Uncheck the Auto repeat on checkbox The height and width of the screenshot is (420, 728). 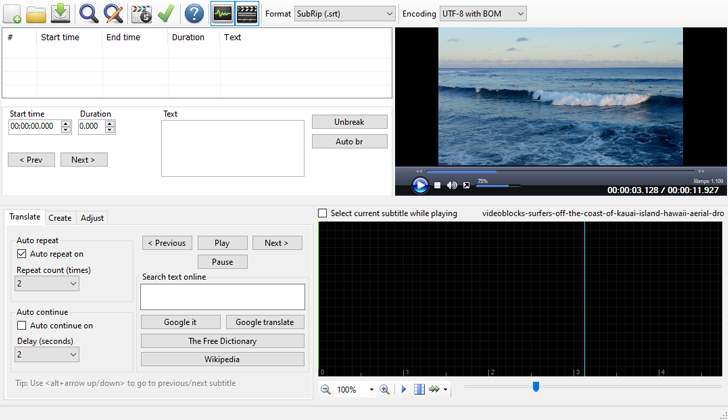pyautogui.click(x=23, y=254)
